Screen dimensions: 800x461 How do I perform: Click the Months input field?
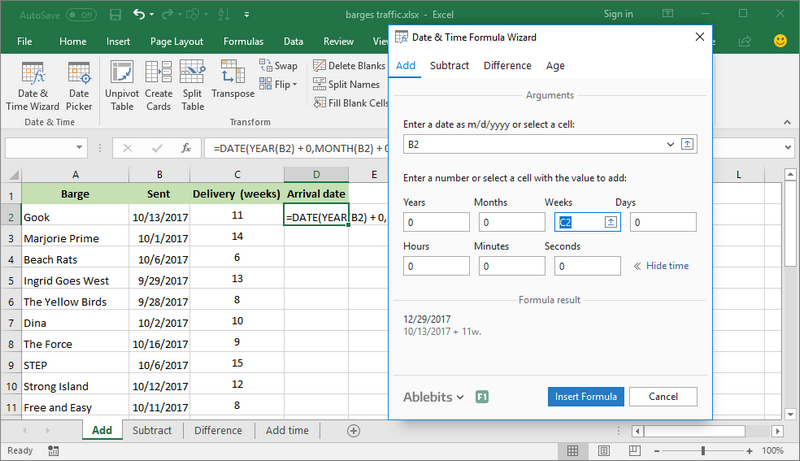[x=511, y=222]
